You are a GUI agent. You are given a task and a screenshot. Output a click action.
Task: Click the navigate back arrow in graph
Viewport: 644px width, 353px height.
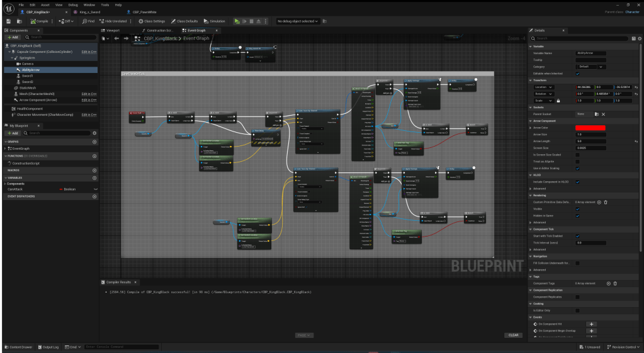(x=116, y=38)
